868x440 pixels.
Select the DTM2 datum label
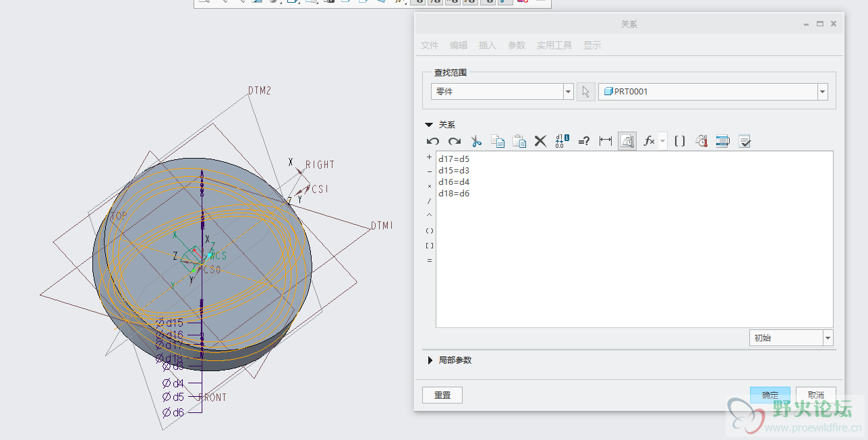click(x=260, y=90)
